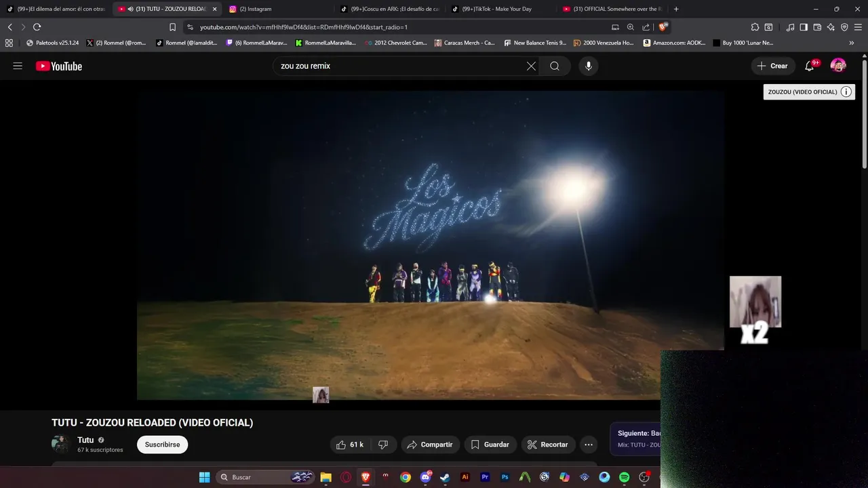Open the ZOUZOU (VIDEO OFICIAL) info card
Image resolution: width=868 pixels, height=488 pixels.
(x=809, y=91)
